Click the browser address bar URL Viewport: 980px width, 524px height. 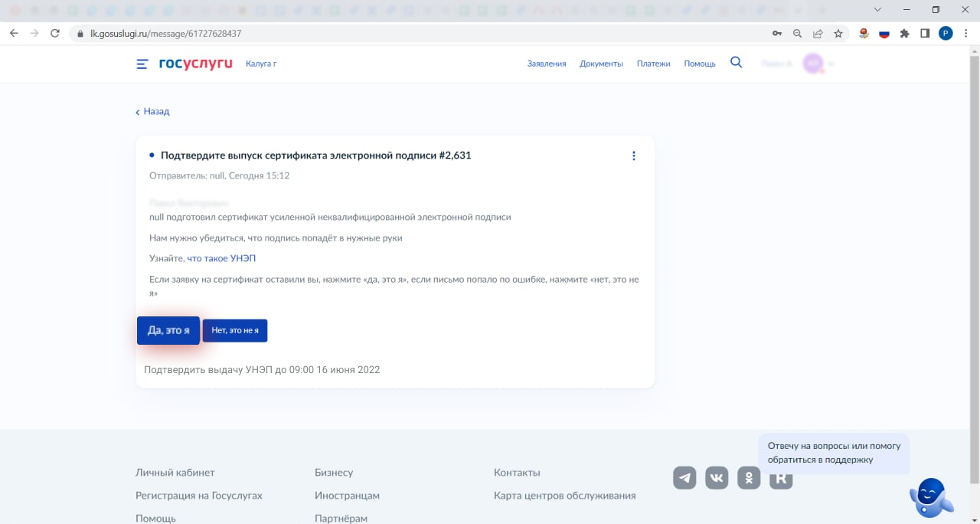[165, 34]
